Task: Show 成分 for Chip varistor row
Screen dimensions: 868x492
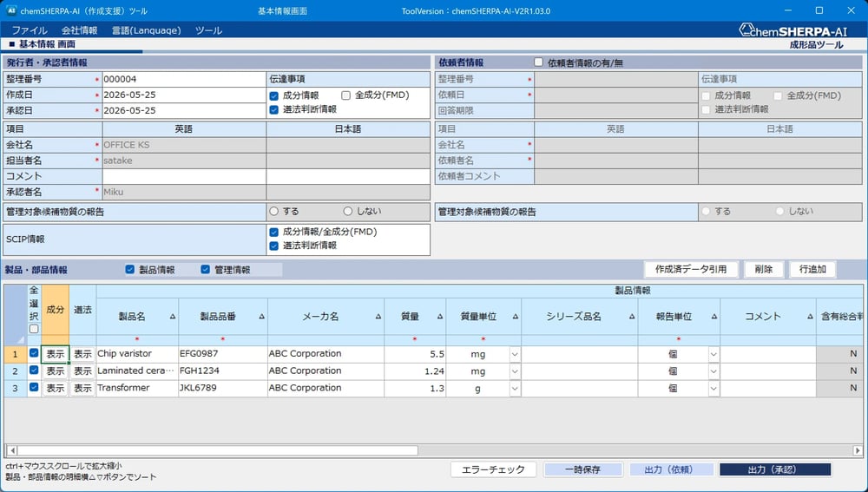Action: coord(56,354)
